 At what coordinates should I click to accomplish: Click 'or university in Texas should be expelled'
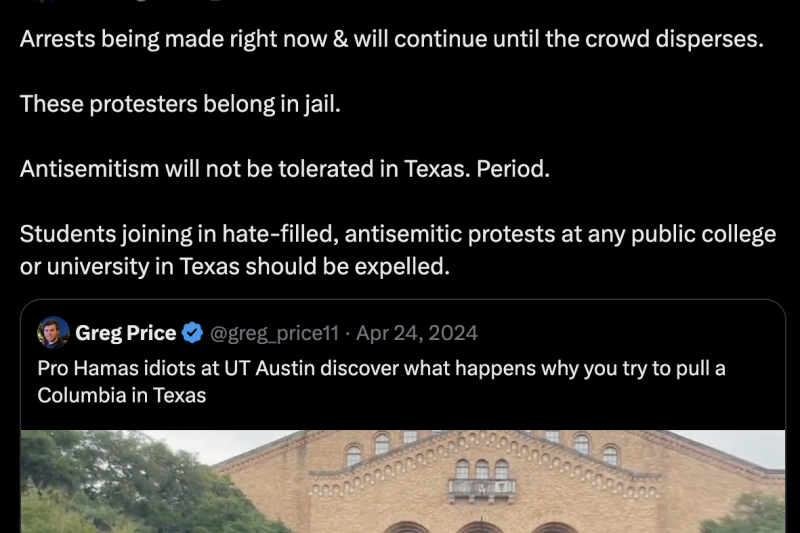(x=235, y=266)
